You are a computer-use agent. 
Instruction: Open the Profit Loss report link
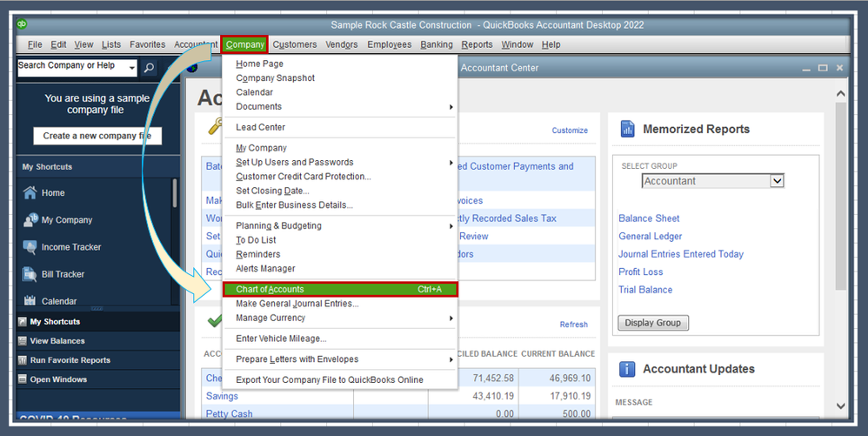[x=640, y=272]
